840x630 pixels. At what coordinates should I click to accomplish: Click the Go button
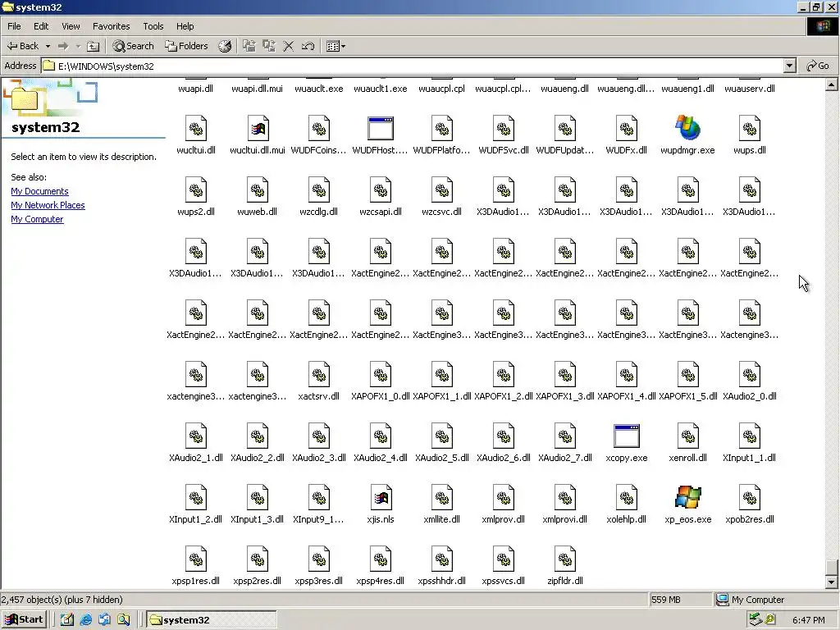pos(818,66)
